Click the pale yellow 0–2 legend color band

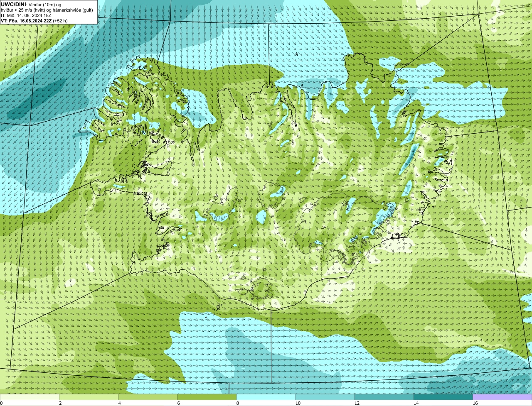[x=30, y=397]
